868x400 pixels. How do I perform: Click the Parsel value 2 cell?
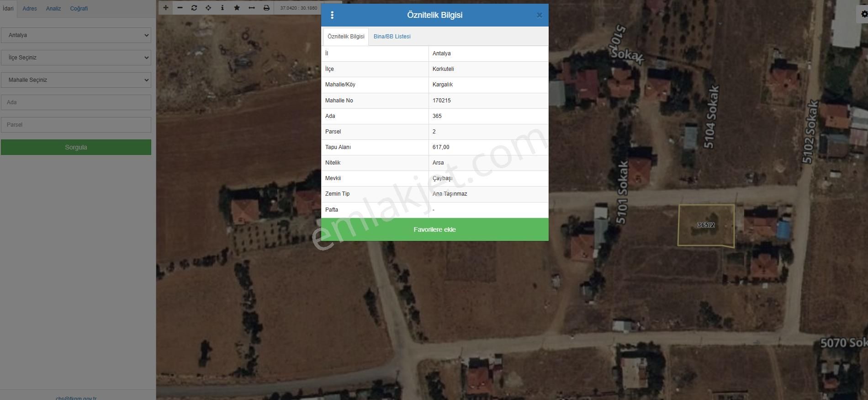488,132
